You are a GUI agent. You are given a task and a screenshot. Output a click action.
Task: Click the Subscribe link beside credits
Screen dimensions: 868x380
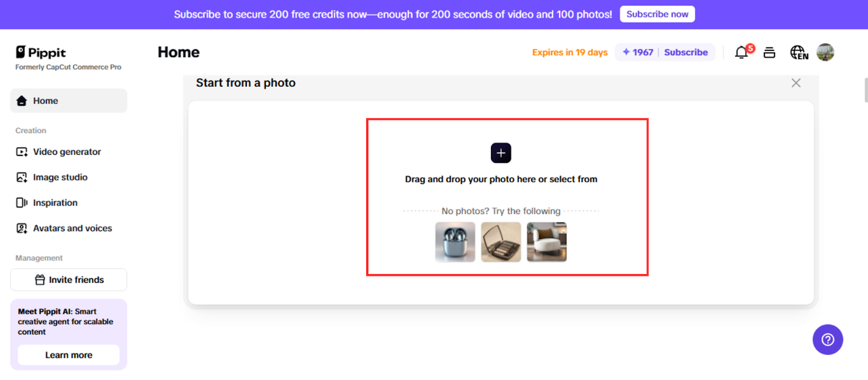(x=686, y=52)
